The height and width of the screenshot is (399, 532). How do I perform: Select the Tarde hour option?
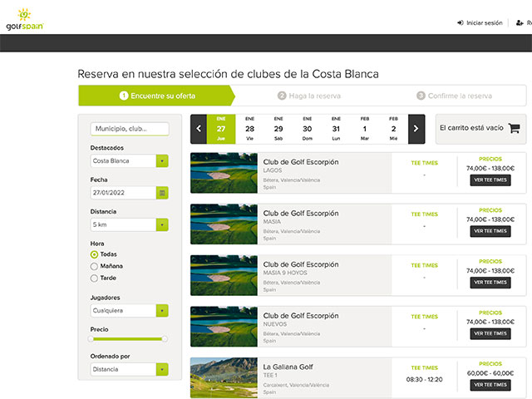[x=94, y=278]
